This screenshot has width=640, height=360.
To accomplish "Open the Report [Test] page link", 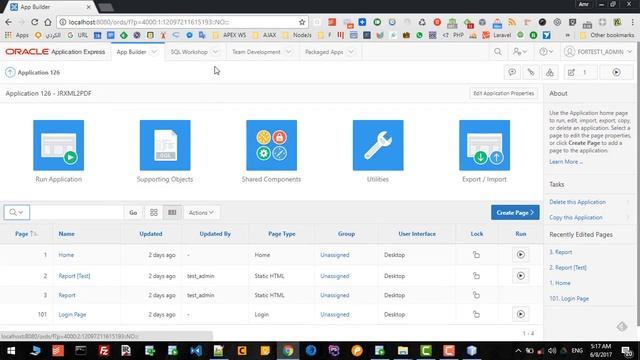I will pos(74,276).
